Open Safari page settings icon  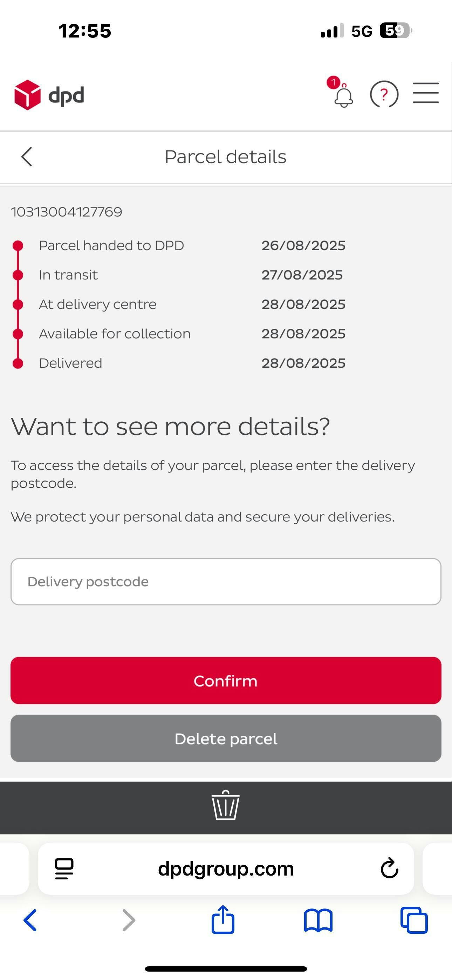point(64,869)
